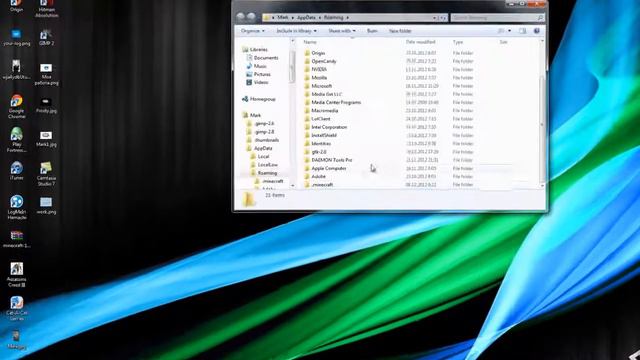Open the Share with dropdown

click(x=342, y=31)
